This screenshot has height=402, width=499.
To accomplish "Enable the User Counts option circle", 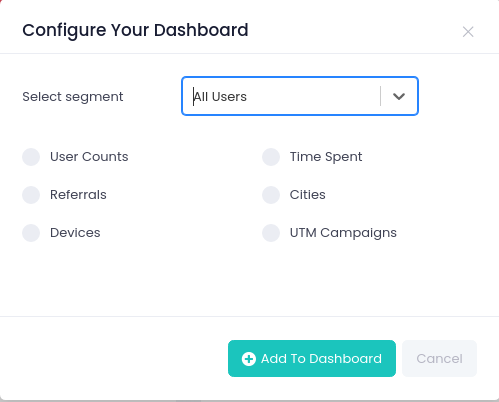I will click(x=31, y=157).
